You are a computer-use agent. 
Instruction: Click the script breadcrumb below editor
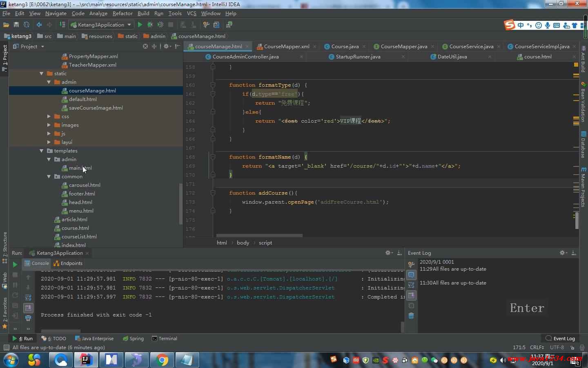[265, 243]
